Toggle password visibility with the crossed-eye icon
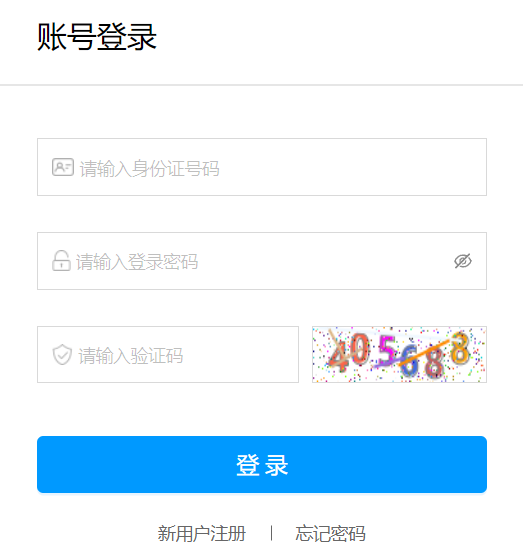Screen dimensions: 523x559 point(463,261)
